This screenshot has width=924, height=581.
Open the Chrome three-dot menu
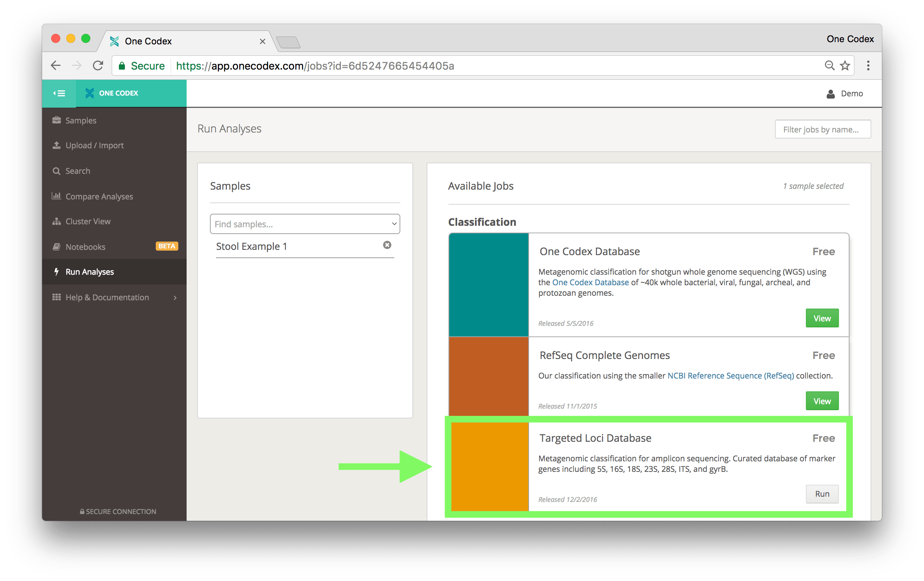coord(868,65)
